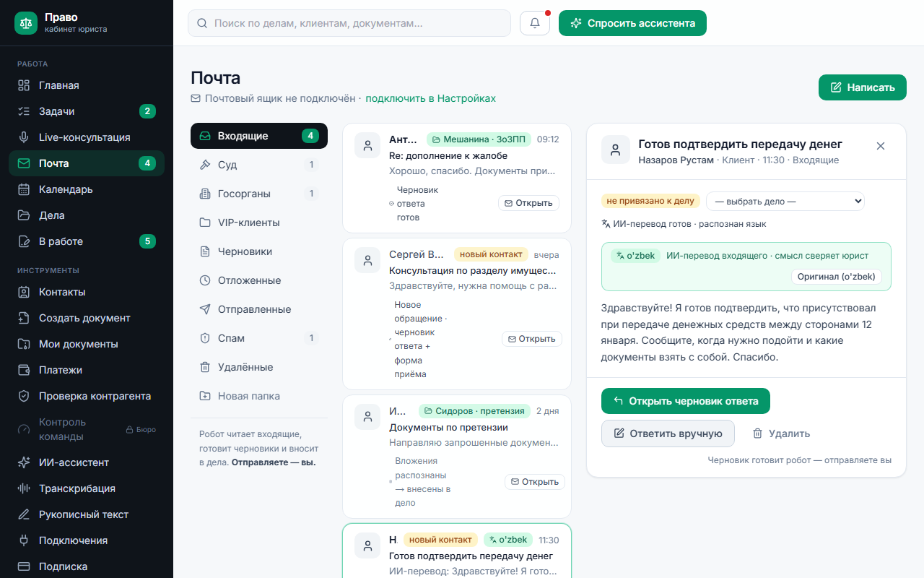This screenshot has width=924, height=578.
Task: Open the «Консультация по разделу» message
Action: click(457, 314)
